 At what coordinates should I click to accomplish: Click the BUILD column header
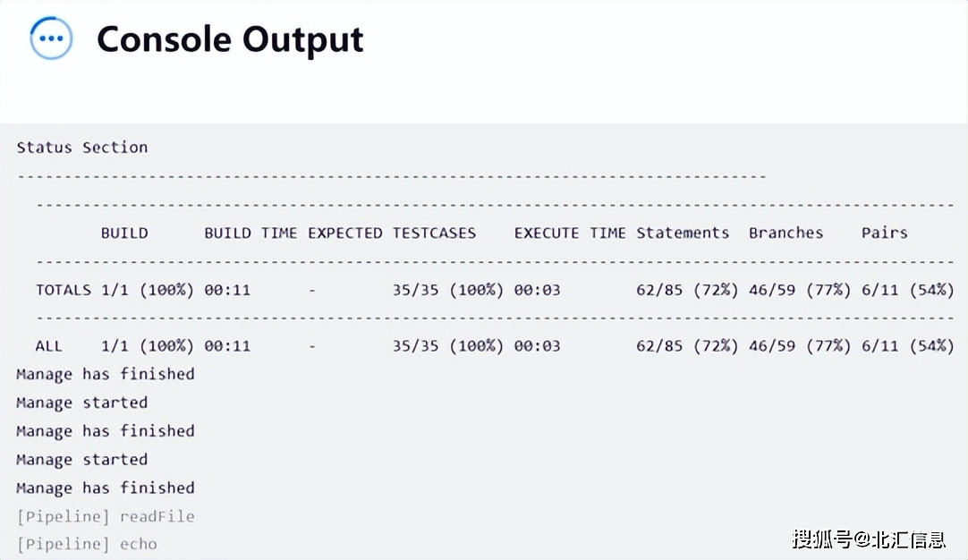[x=124, y=233]
